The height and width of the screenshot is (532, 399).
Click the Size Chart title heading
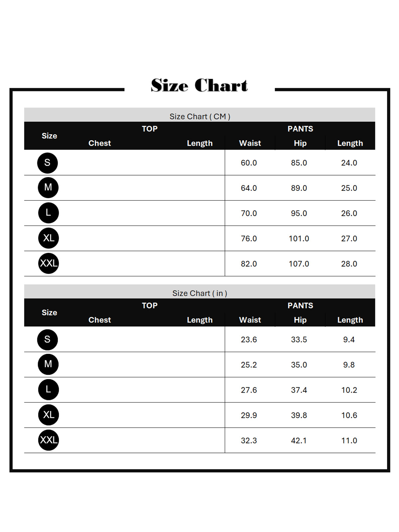tap(199, 85)
